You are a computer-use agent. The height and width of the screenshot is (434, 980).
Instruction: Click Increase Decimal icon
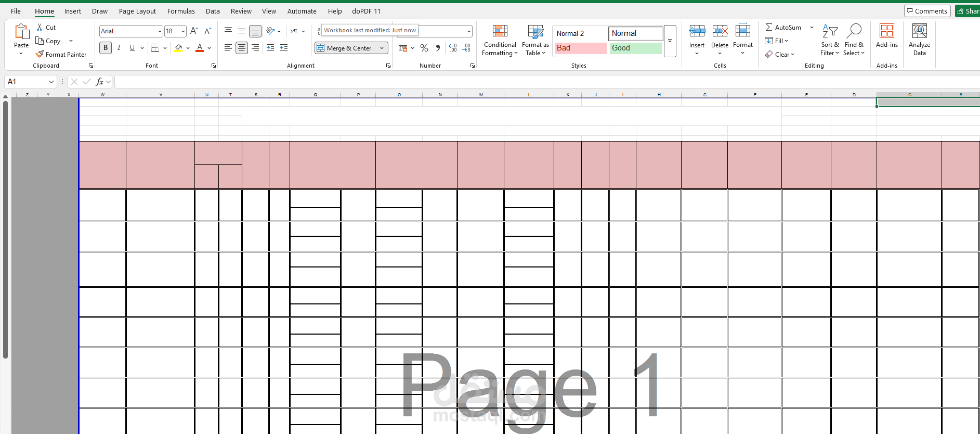453,48
